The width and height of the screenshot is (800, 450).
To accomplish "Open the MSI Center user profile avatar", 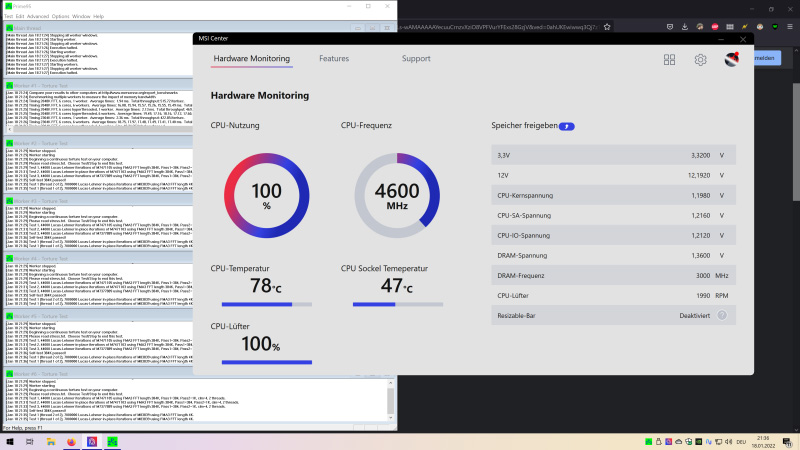I will point(732,59).
